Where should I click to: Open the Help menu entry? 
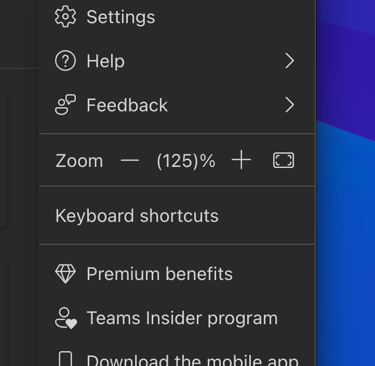(x=177, y=61)
